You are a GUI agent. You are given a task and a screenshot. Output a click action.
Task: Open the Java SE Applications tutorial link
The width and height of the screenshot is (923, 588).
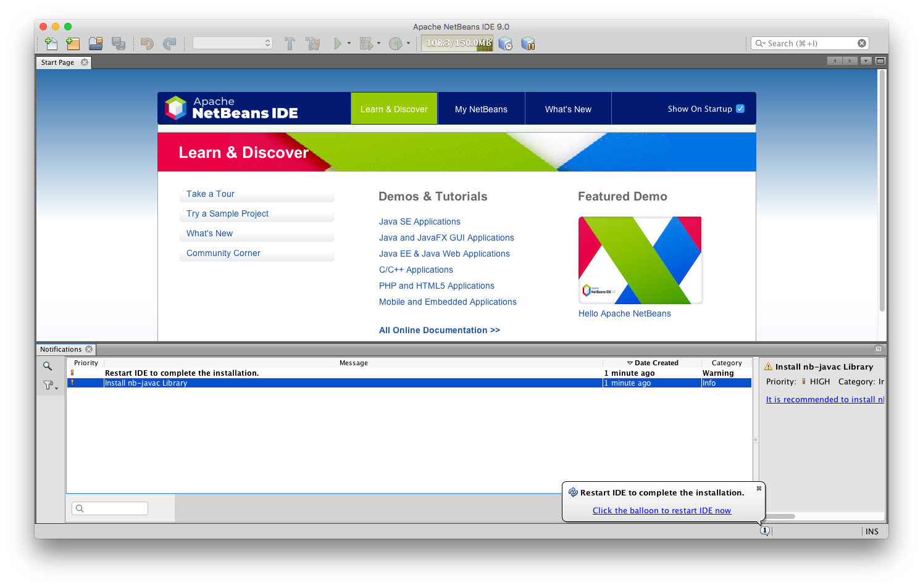[x=419, y=222]
